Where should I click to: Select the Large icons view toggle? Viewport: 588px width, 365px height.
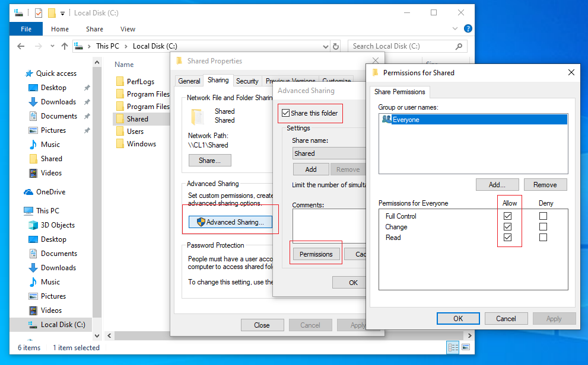click(466, 348)
